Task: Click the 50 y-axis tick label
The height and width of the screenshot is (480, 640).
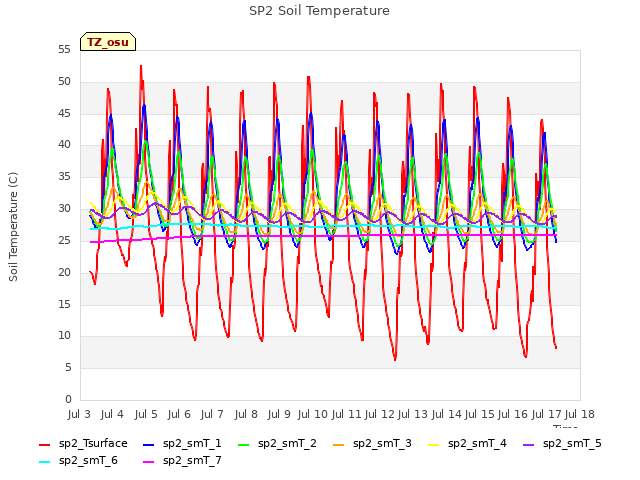Action: (64, 82)
